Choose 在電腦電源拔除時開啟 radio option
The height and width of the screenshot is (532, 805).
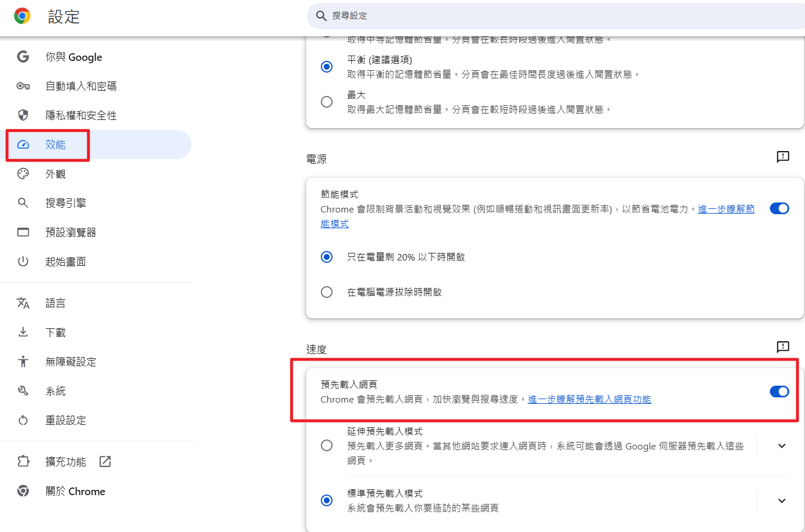pos(327,292)
